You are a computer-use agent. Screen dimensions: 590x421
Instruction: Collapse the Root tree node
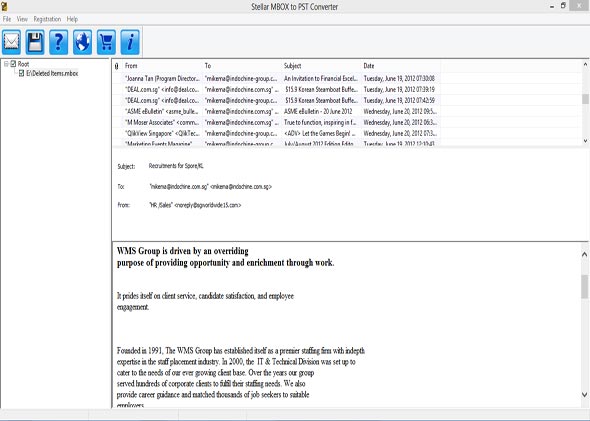point(6,64)
